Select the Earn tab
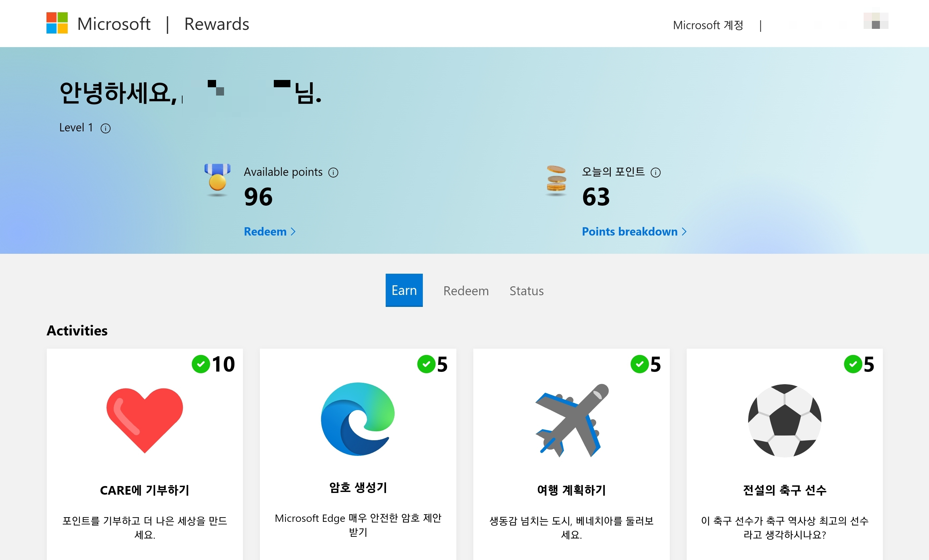 pyautogui.click(x=404, y=290)
